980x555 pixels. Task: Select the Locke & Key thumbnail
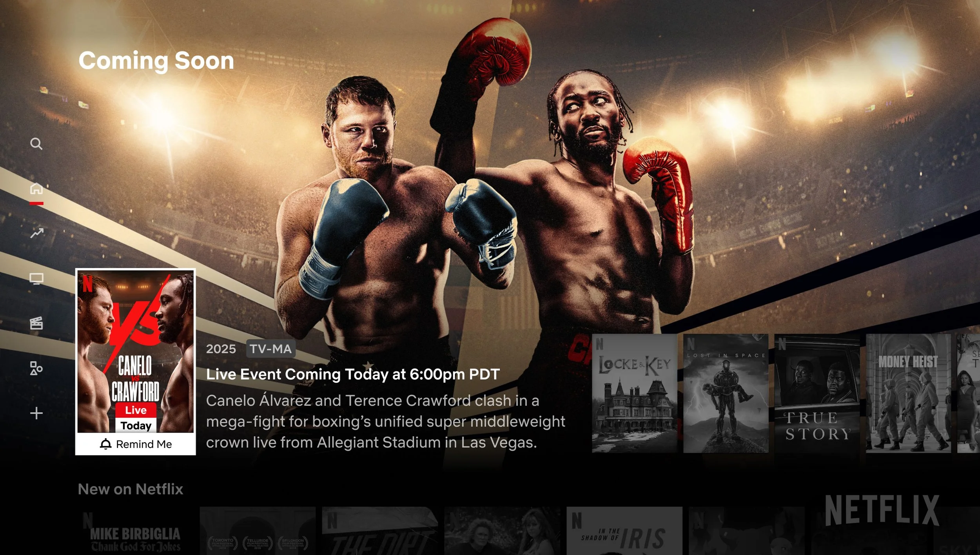pos(634,393)
